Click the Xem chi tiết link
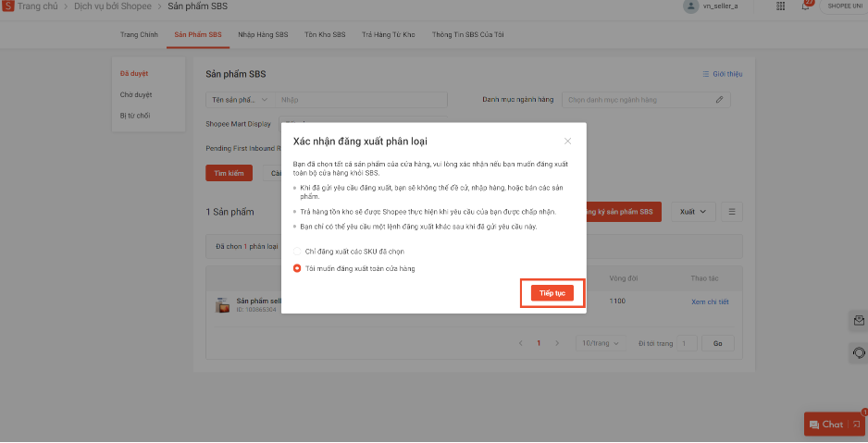 710,302
